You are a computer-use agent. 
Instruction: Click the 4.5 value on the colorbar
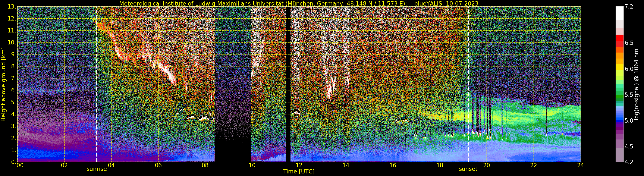point(629,146)
